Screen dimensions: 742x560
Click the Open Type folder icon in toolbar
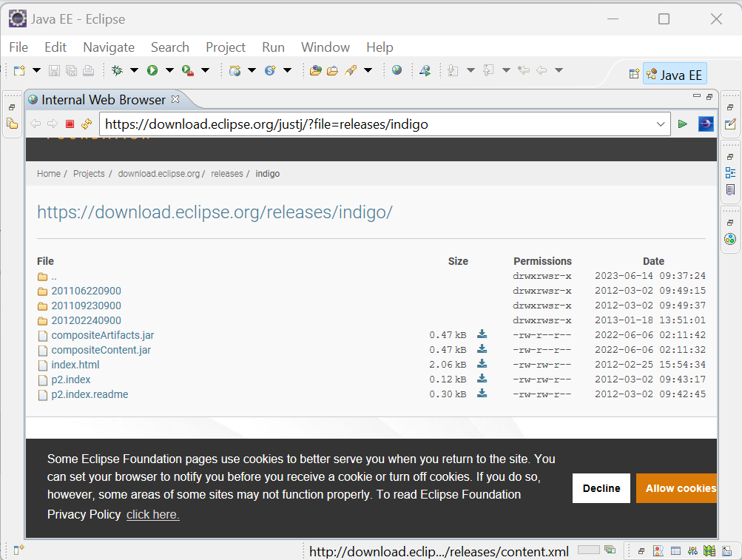tap(316, 70)
